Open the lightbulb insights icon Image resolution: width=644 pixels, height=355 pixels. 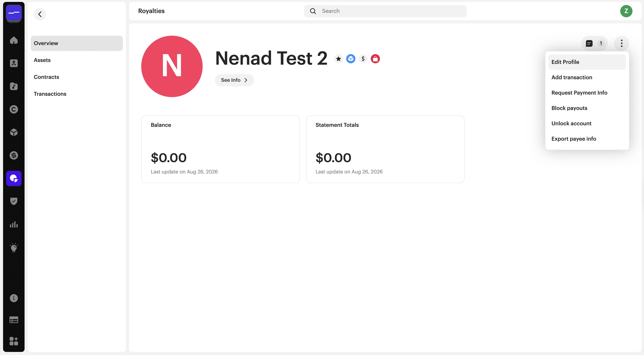[x=14, y=248]
